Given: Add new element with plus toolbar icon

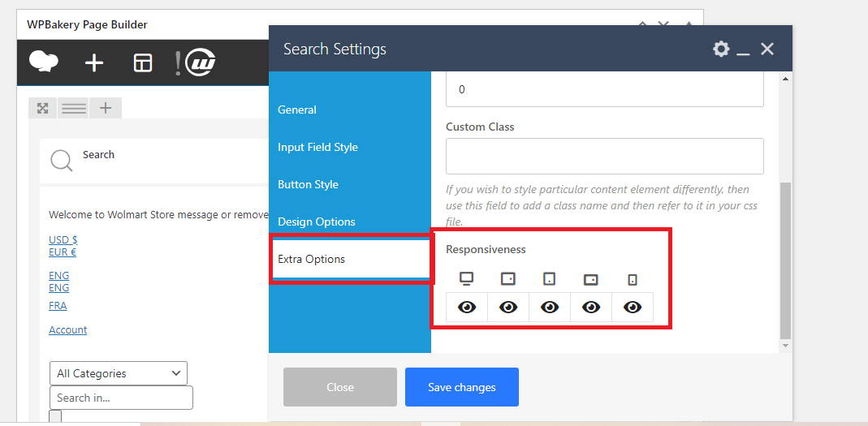Looking at the screenshot, I should click(94, 63).
